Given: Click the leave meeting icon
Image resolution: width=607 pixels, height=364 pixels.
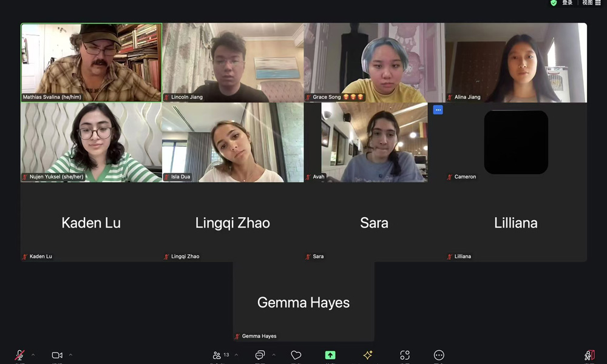Looking at the screenshot, I should pyautogui.click(x=589, y=355).
